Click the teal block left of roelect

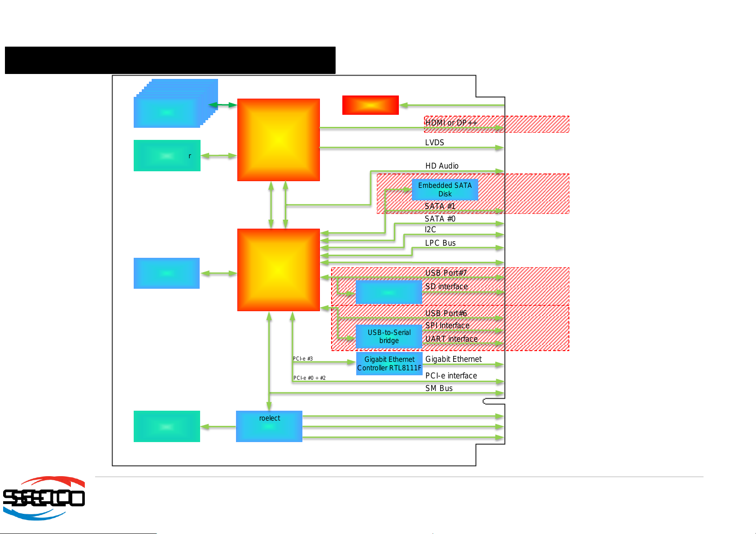pos(167,426)
